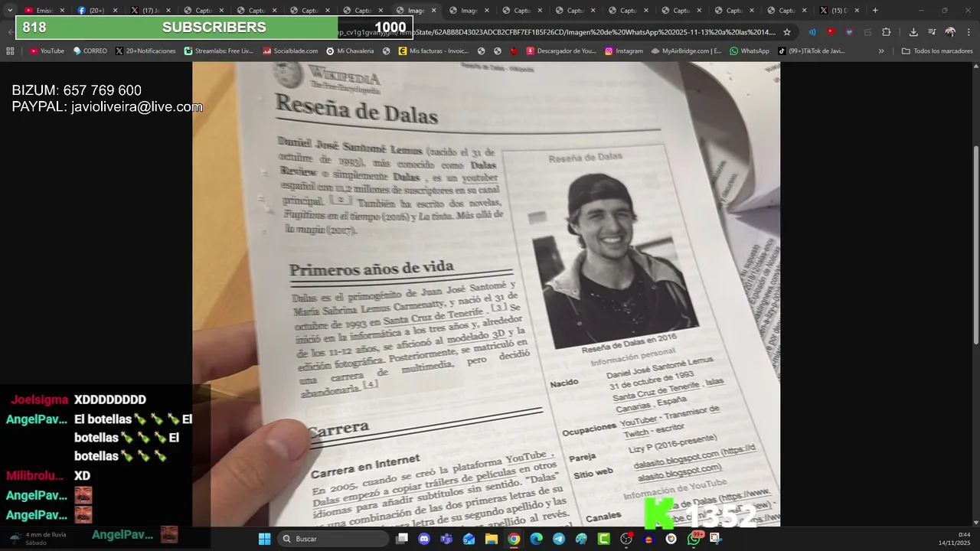
Task: Open the Todos los marcadores folder
Action: 937,51
